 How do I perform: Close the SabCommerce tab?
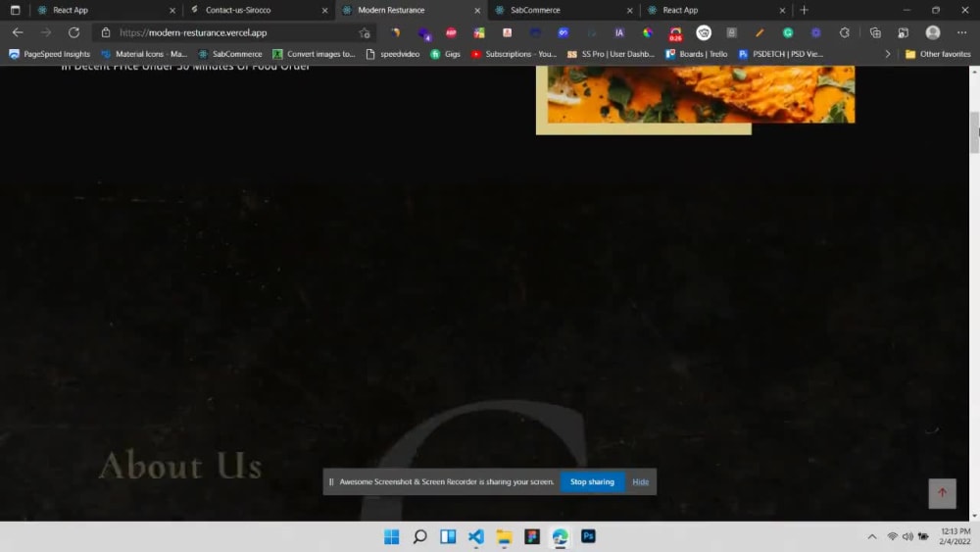[629, 11]
